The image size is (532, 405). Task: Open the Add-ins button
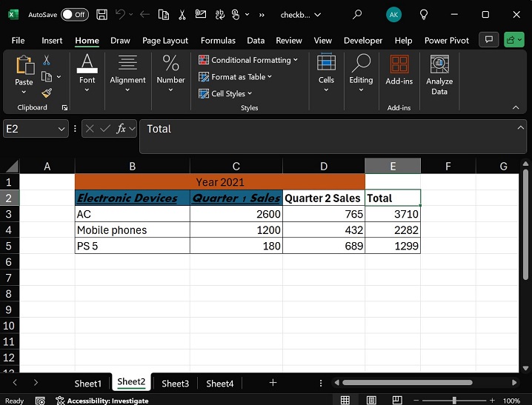click(x=399, y=72)
